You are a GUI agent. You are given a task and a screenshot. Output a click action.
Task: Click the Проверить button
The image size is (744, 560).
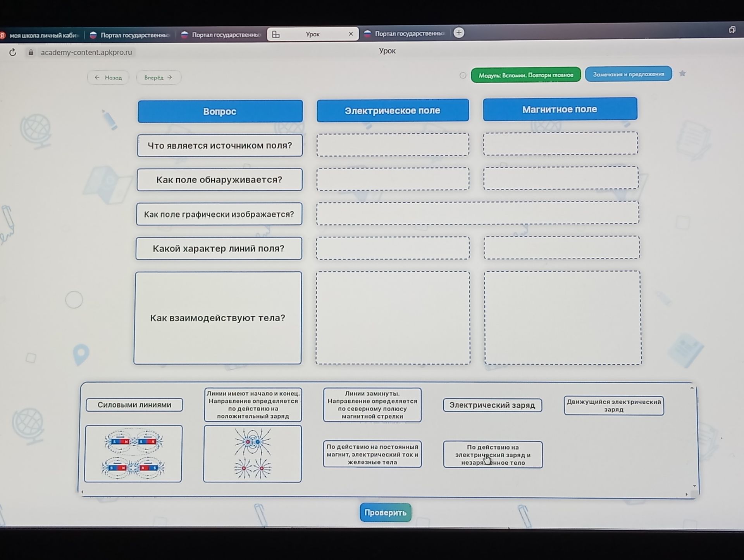[385, 512]
